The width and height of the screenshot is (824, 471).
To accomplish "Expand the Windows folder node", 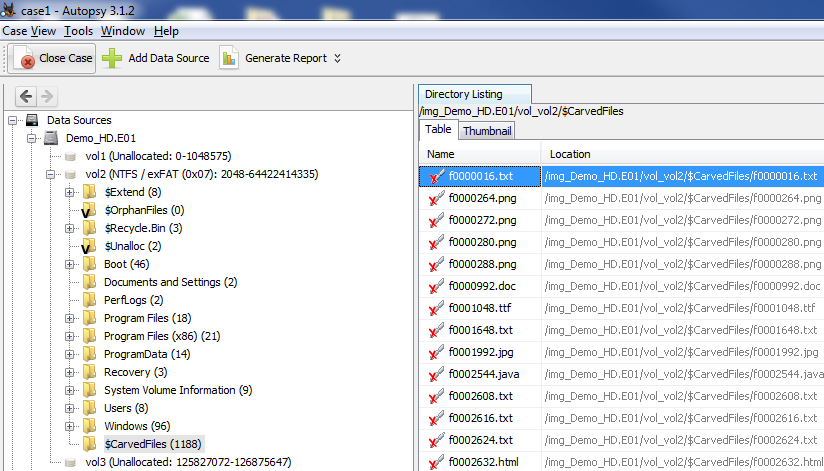I will click(x=70, y=426).
